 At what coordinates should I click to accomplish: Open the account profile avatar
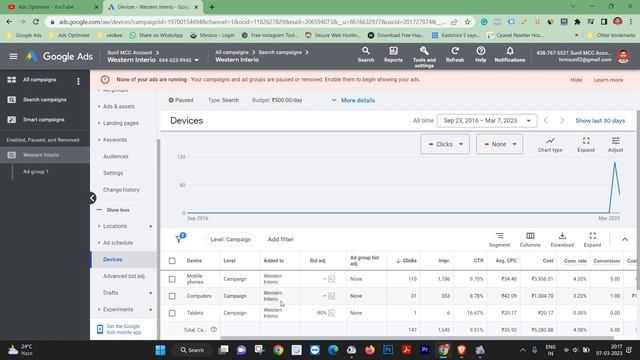(623, 56)
